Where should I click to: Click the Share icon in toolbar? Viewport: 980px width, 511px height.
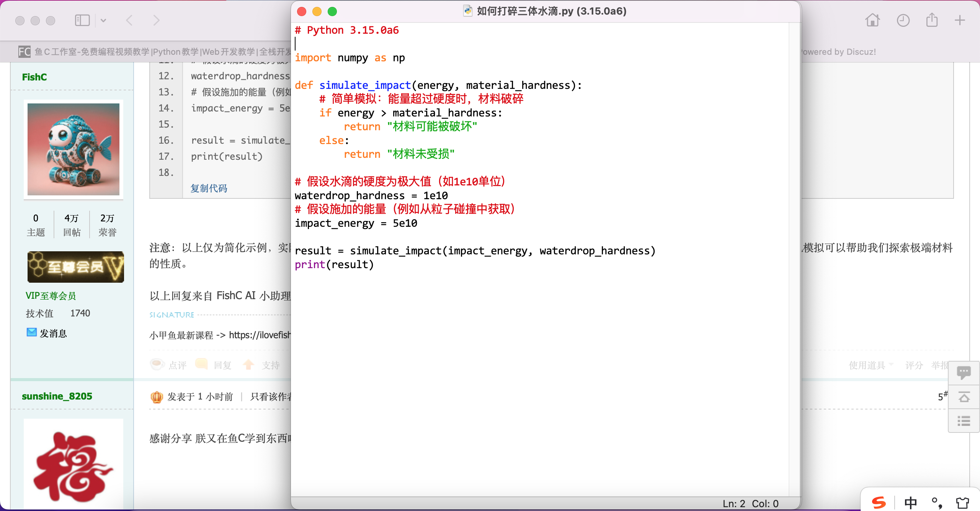(x=932, y=20)
